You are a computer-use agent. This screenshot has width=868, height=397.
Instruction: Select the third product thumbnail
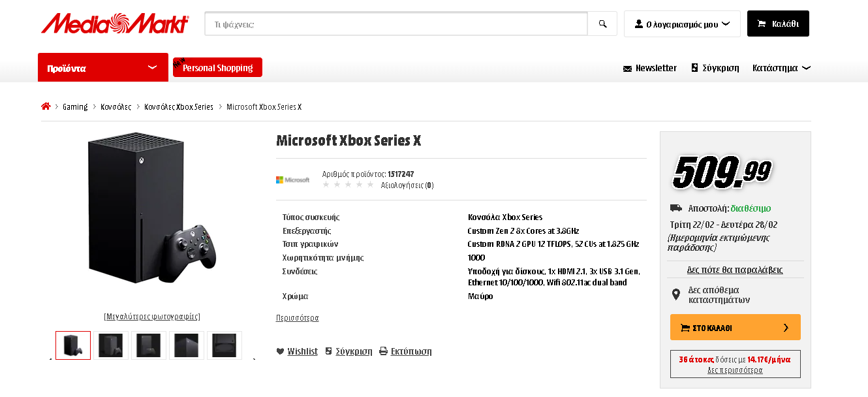click(149, 345)
